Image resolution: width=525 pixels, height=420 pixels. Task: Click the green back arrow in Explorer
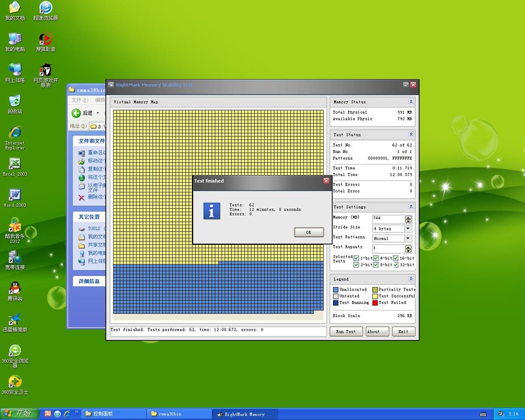[x=76, y=113]
